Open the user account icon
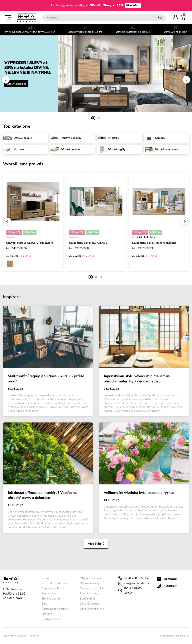Image resolution: width=192 pixels, height=644 pixels. 175,17
